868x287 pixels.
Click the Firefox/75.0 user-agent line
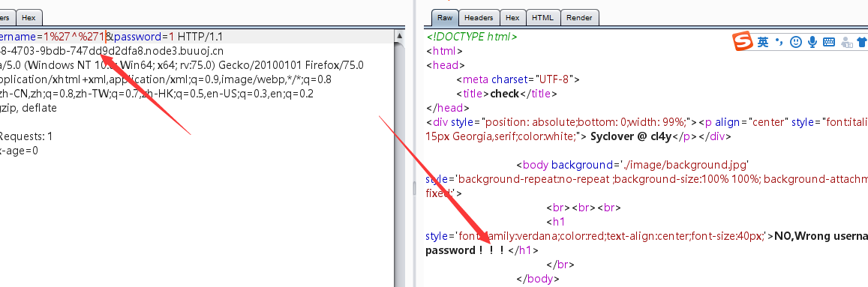182,65
